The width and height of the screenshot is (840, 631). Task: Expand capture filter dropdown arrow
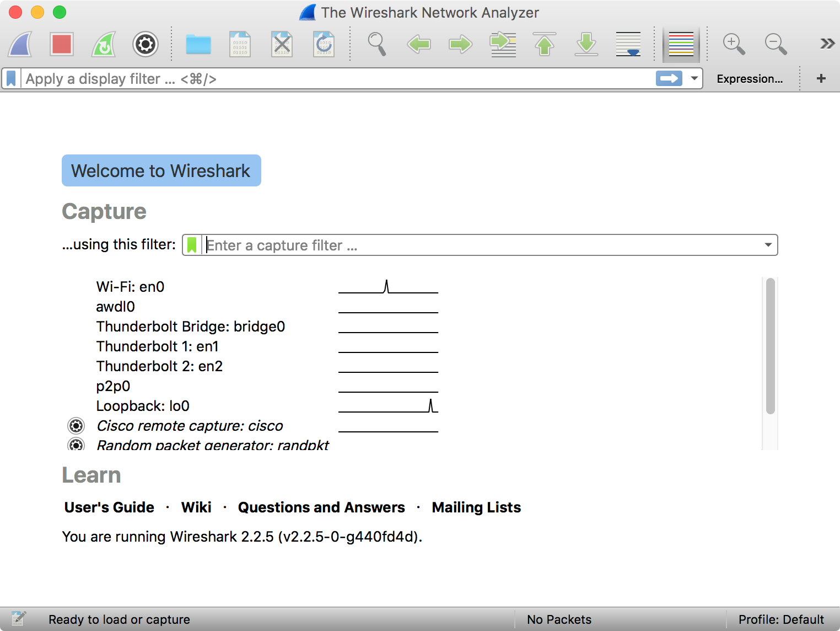(768, 245)
